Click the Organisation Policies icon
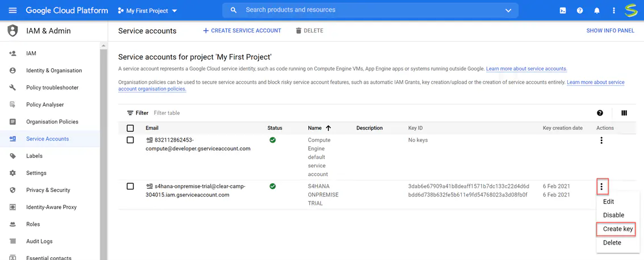This screenshot has height=260, width=644. pyautogui.click(x=12, y=122)
